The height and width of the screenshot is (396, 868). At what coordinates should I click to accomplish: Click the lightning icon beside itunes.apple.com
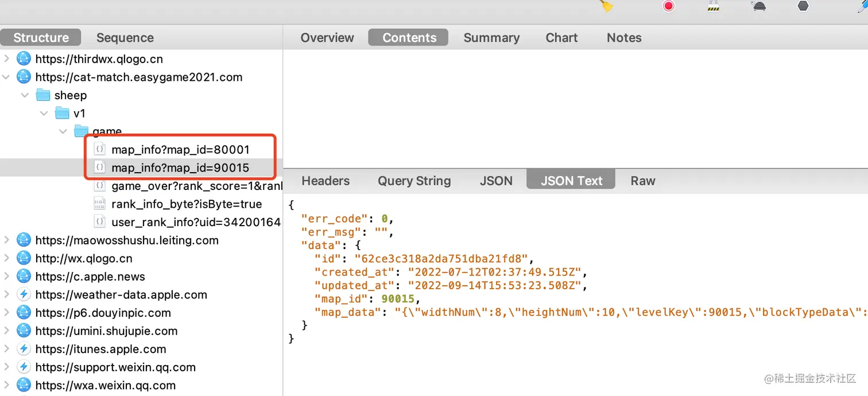click(24, 349)
